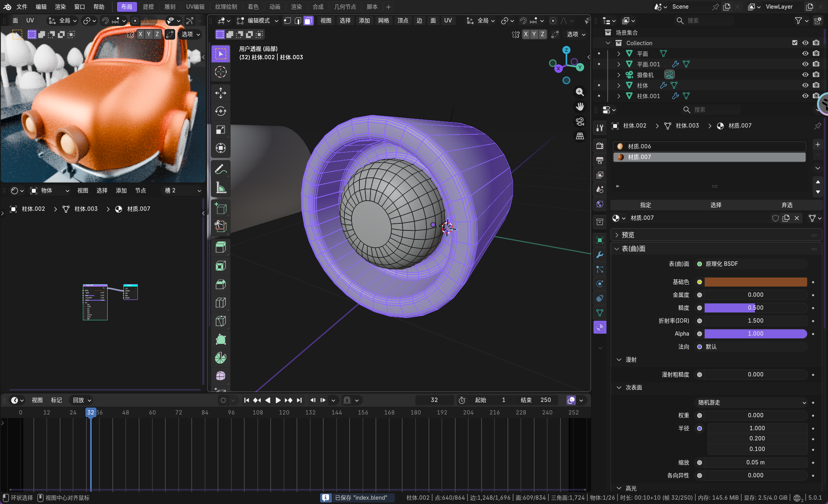Expand the 平面.001 tree item
This screenshot has width=828, height=504.
pos(619,64)
